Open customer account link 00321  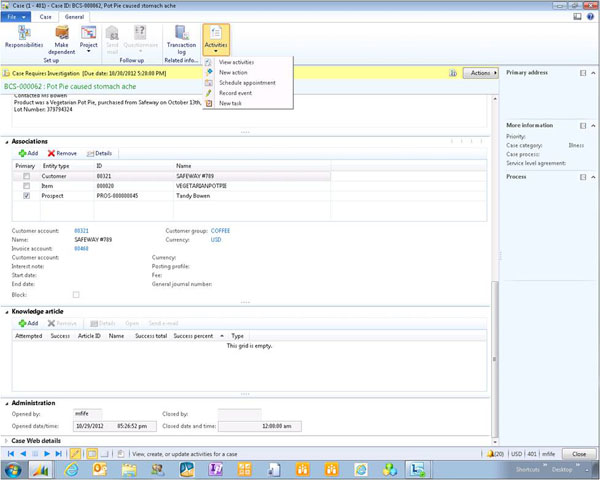click(x=82, y=231)
